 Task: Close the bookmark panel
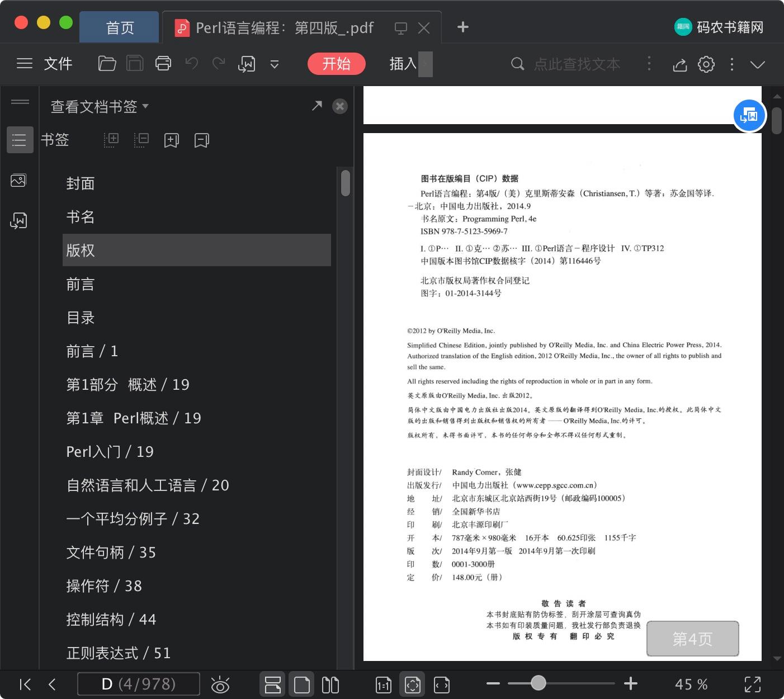pos(340,106)
